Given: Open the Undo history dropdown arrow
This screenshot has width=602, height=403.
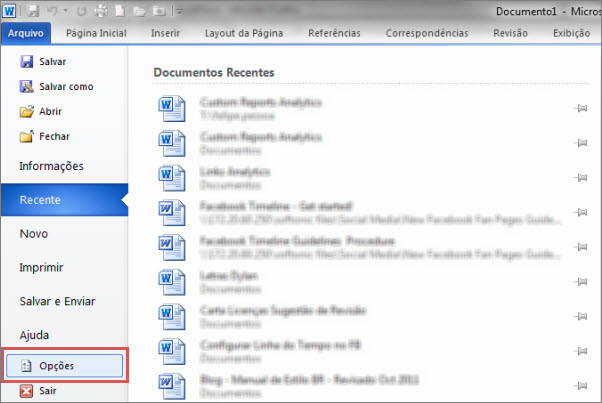Looking at the screenshot, I should 65,11.
